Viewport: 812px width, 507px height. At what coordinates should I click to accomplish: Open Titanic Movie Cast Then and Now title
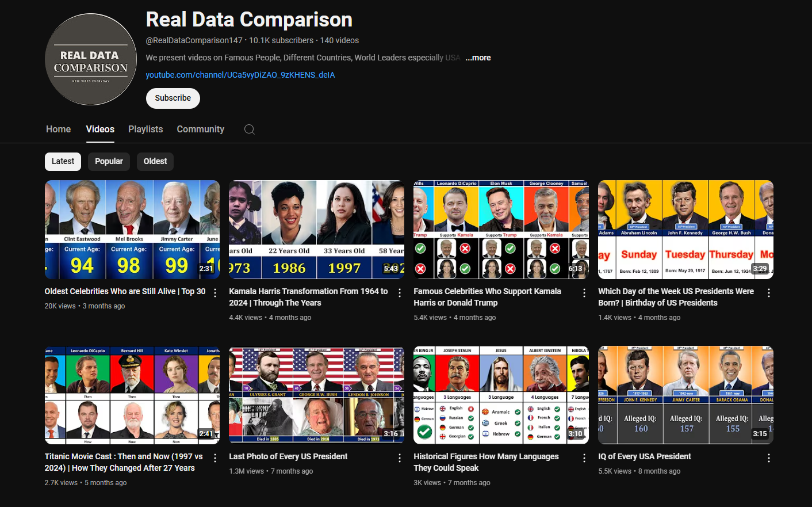(124, 462)
